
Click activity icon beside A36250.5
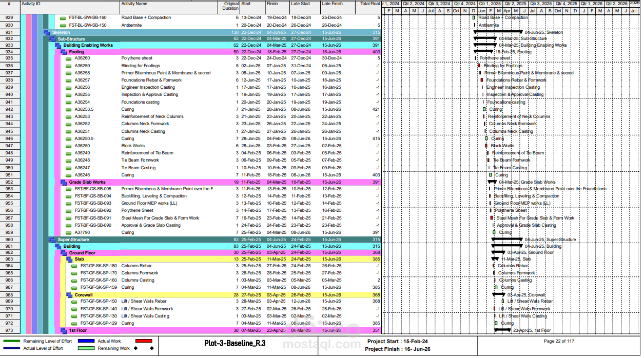[x=69, y=138]
